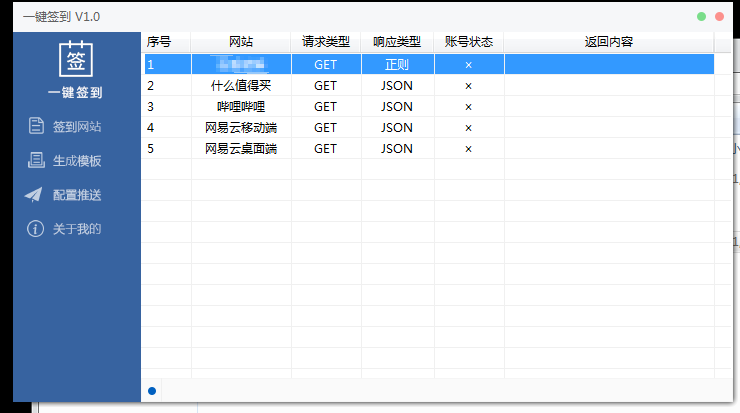The width and height of the screenshot is (740, 413).
Task: Open the 关于我的 page
Action: pyautogui.click(x=77, y=229)
